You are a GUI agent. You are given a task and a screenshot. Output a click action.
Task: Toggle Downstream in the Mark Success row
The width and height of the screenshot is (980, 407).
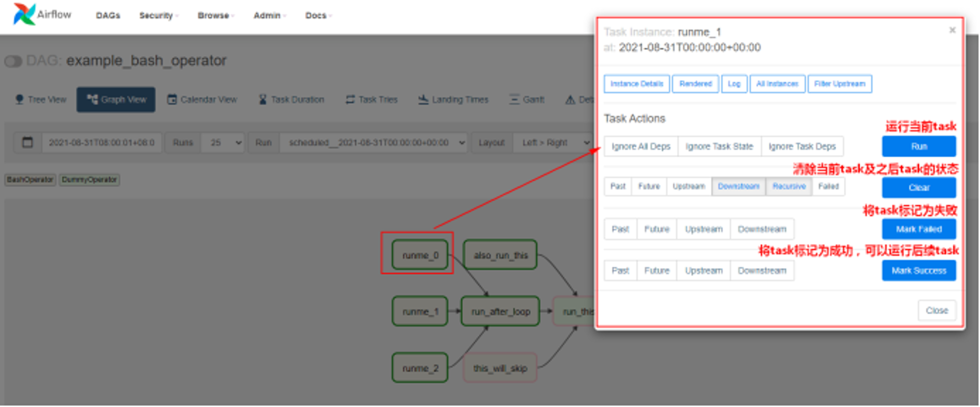click(x=762, y=271)
